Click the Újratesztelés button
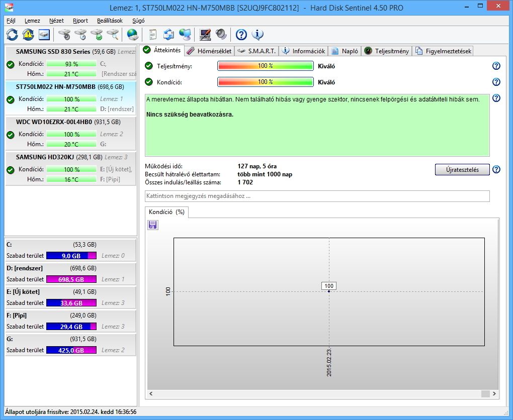Viewport: 513px width, 420px height. click(462, 170)
